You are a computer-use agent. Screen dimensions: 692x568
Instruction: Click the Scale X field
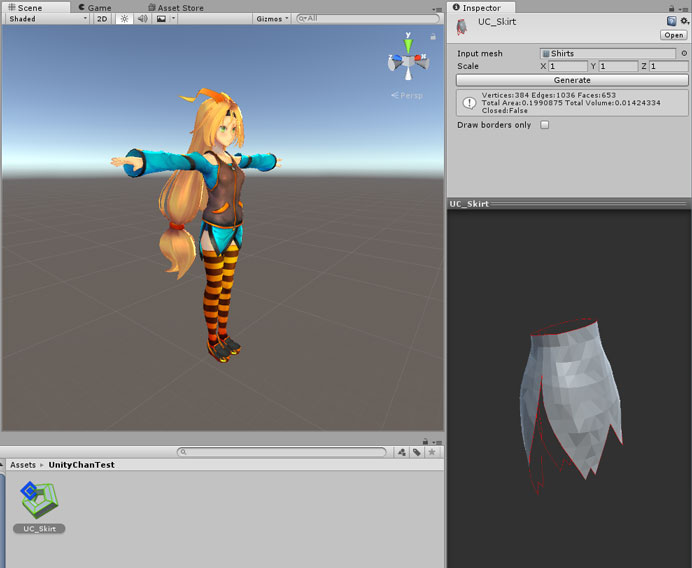pos(568,66)
